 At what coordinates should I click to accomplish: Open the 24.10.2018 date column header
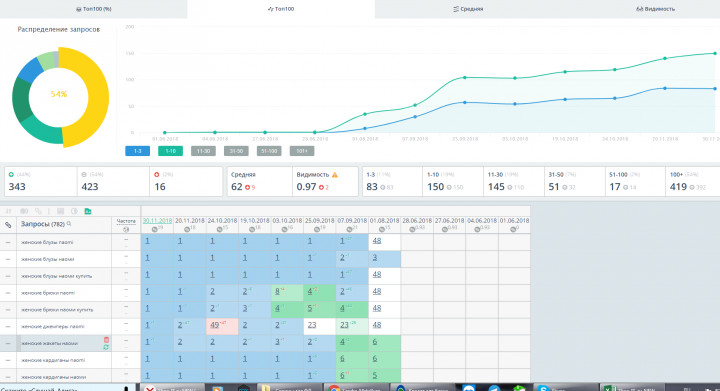[222, 221]
